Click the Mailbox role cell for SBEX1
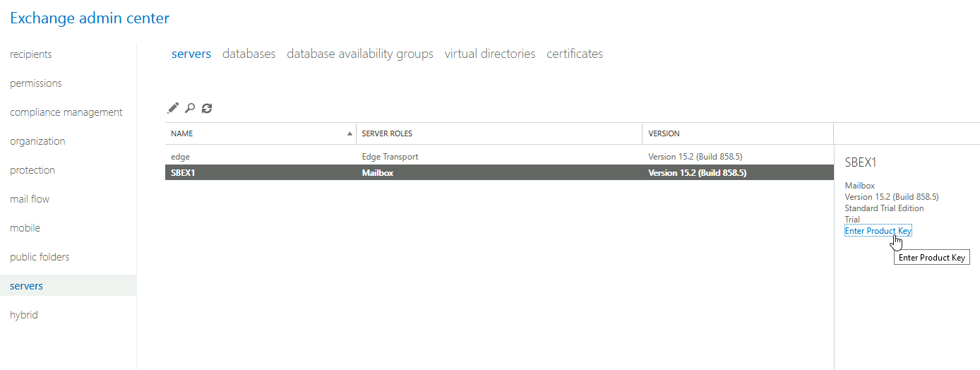Image resolution: width=980 pixels, height=370 pixels. pyautogui.click(x=378, y=172)
